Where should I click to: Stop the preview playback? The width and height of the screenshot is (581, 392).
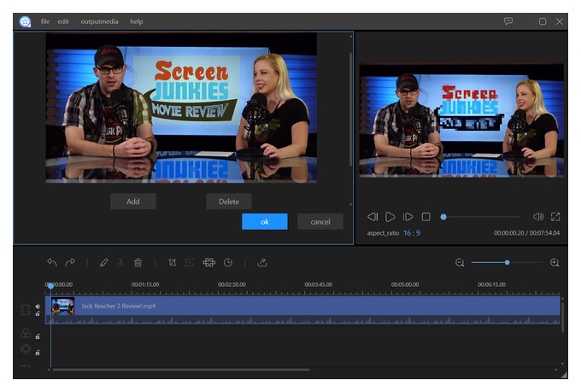426,217
